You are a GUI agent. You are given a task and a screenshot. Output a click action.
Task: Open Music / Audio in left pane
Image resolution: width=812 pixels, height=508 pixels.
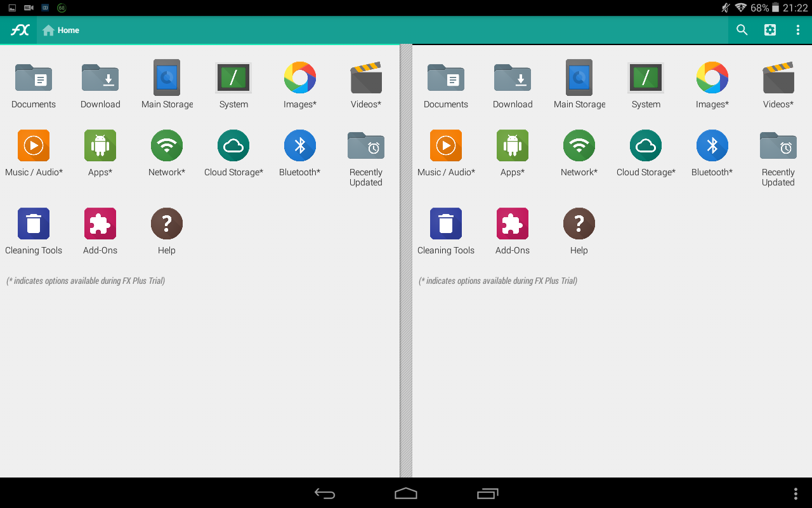[34, 154]
